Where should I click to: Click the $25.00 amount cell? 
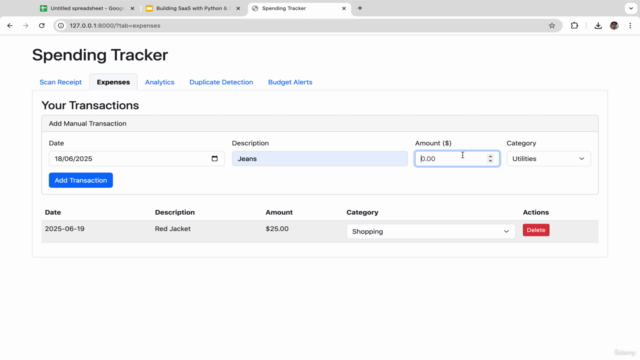point(277,229)
